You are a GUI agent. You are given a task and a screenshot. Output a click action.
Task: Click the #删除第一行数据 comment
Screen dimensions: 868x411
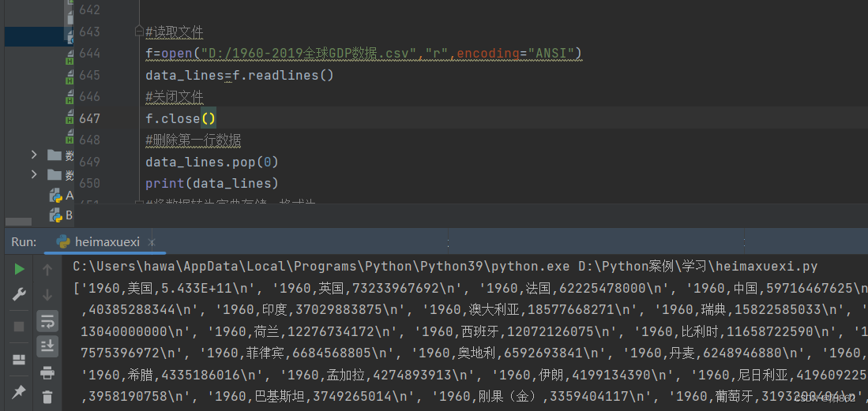[x=194, y=140]
